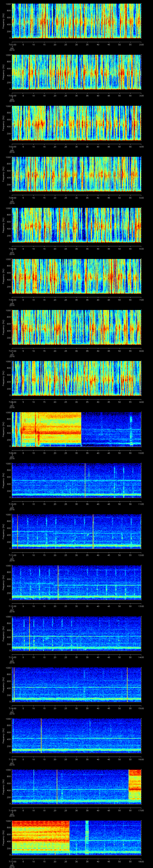The image size is (153, 868).
Task: Click the 7:12:00 start time label
Action: pyautogui.click(x=12, y=606)
